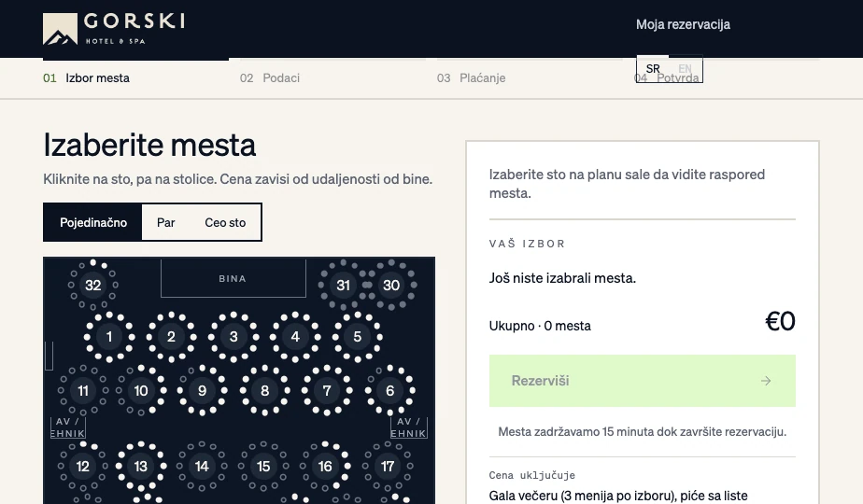Select table 6 on floor plan
Screen dimensions: 863x504
[389, 391]
